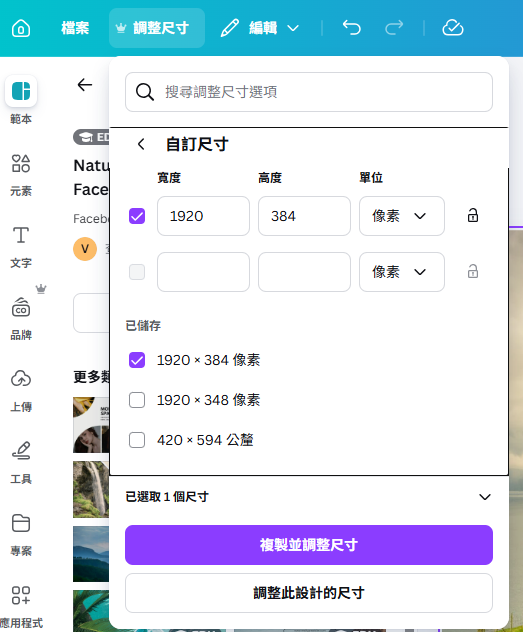This screenshot has height=632, width=523.
Task: Open the 文字 text panel
Action: (21, 247)
